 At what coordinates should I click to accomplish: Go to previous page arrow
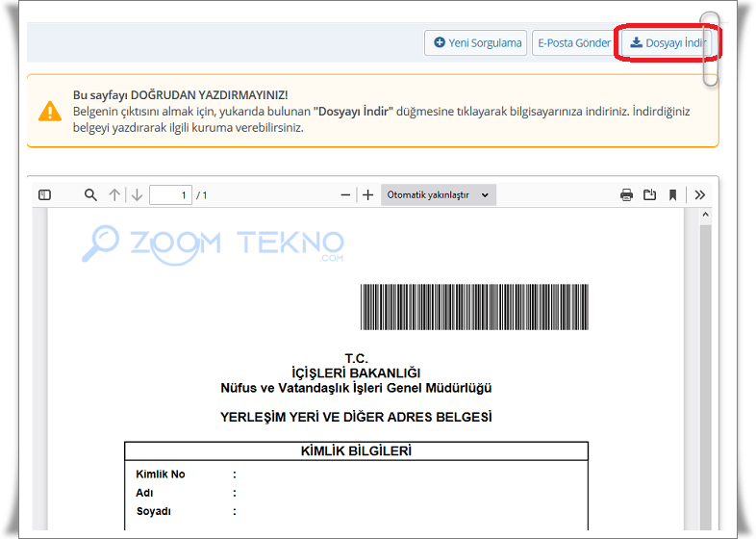coord(114,195)
